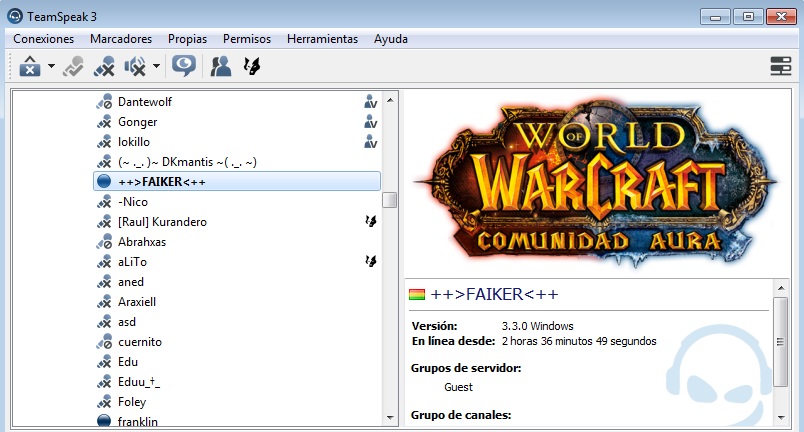Click the disconnect from server toolbar icon
804x432 pixels.
30,66
